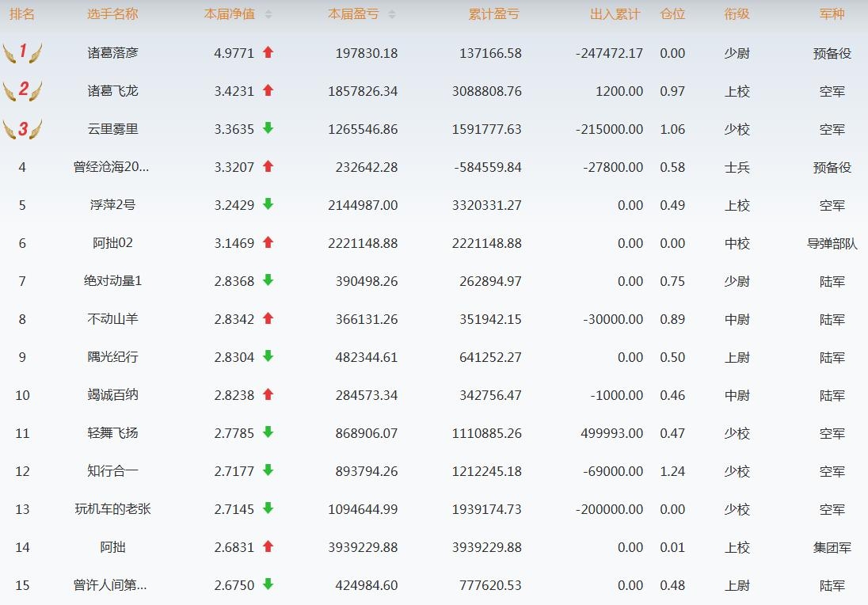
Task: Click the rank 2 wings badge
Action: (22, 91)
